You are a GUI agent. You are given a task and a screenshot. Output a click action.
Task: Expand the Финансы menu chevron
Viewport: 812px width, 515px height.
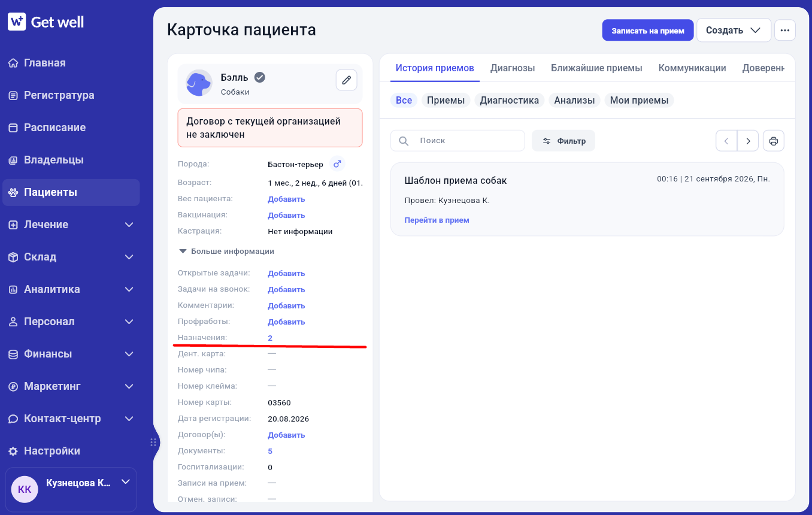click(x=129, y=354)
